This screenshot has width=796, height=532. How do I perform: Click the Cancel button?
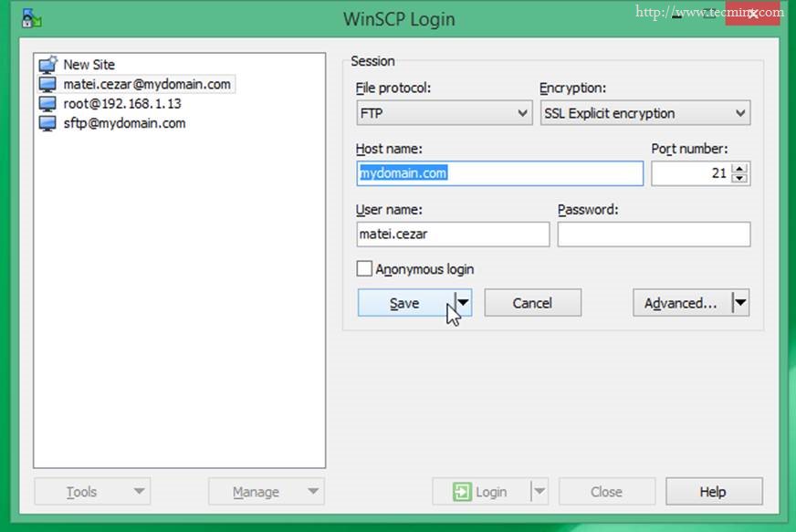pos(532,303)
